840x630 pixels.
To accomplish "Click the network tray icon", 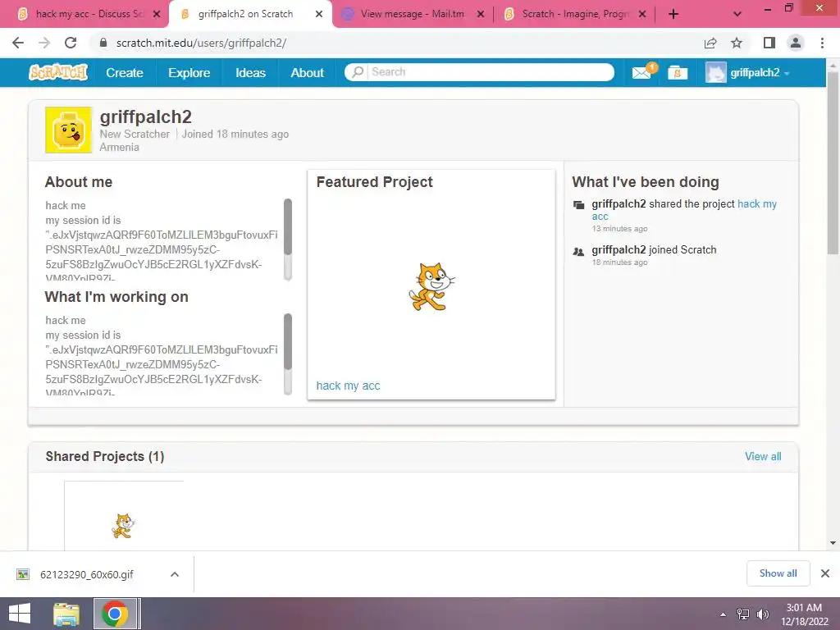I will point(743,614).
